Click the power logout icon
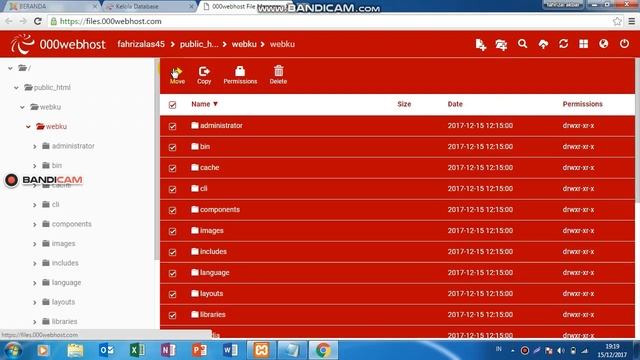The height and width of the screenshot is (360, 640). pos(624,43)
